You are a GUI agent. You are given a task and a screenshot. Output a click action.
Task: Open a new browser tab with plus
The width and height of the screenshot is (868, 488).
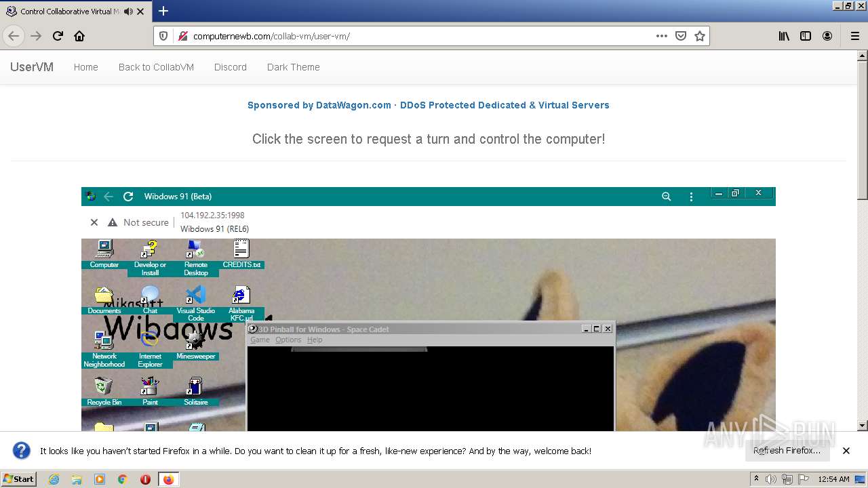pyautogui.click(x=163, y=11)
